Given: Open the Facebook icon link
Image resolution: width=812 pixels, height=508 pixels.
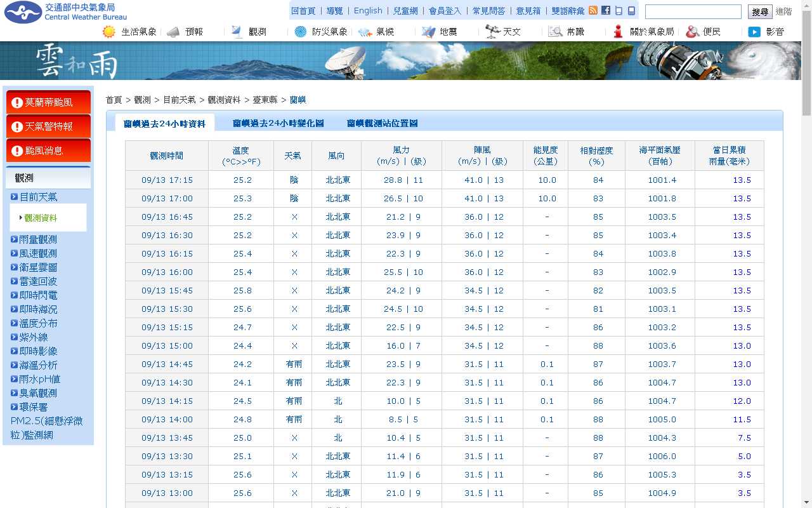Looking at the screenshot, I should point(606,10).
